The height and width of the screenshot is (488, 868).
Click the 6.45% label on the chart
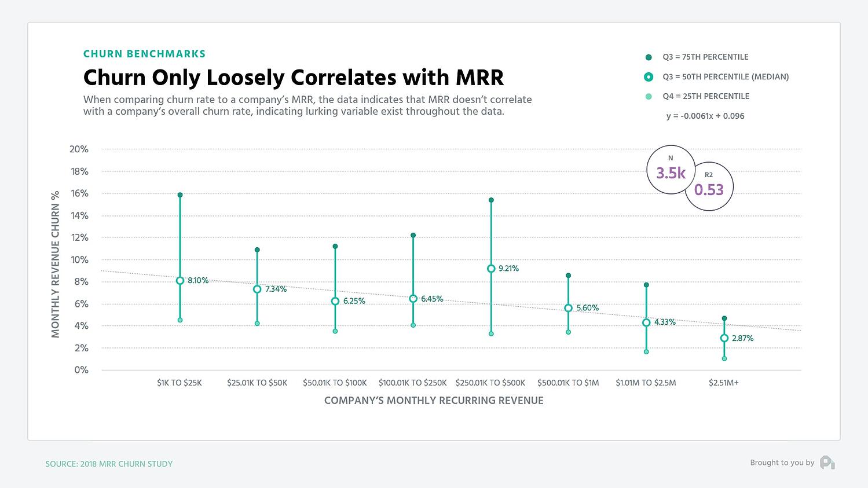pyautogui.click(x=431, y=299)
